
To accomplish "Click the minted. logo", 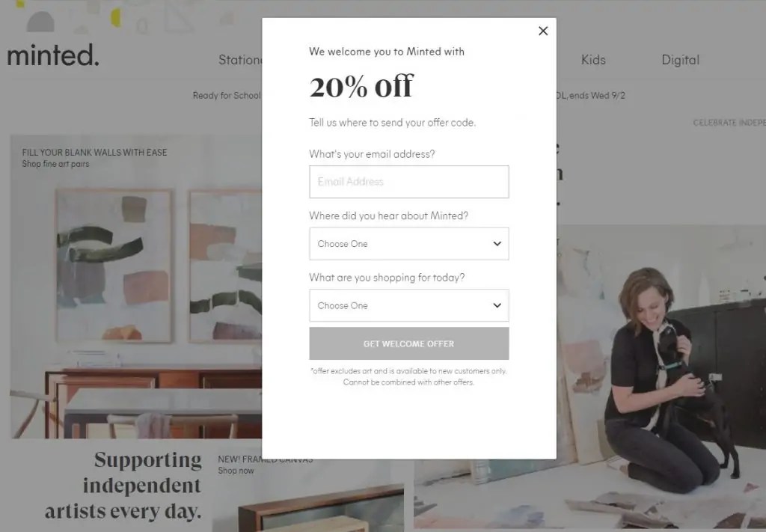I will (x=53, y=55).
